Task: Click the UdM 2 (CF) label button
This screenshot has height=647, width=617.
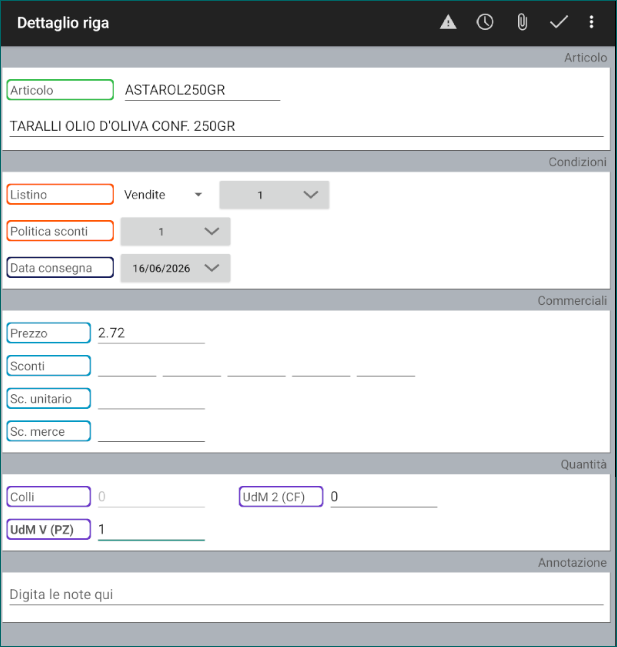Action: click(x=281, y=497)
